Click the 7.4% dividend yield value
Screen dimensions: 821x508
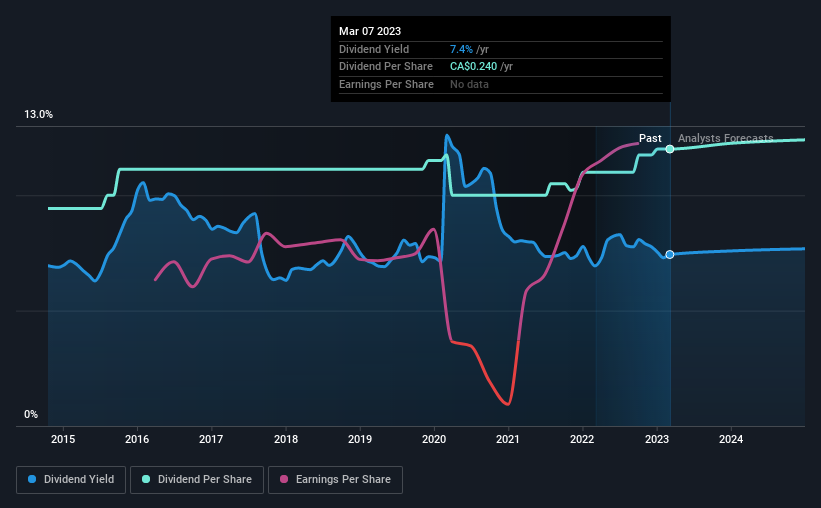461,49
